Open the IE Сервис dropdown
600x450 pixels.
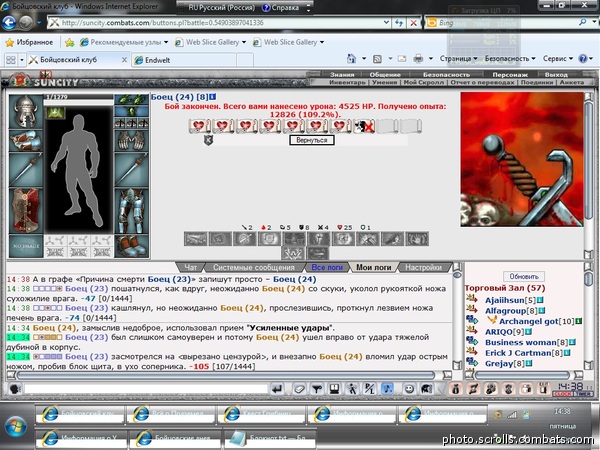click(x=558, y=59)
